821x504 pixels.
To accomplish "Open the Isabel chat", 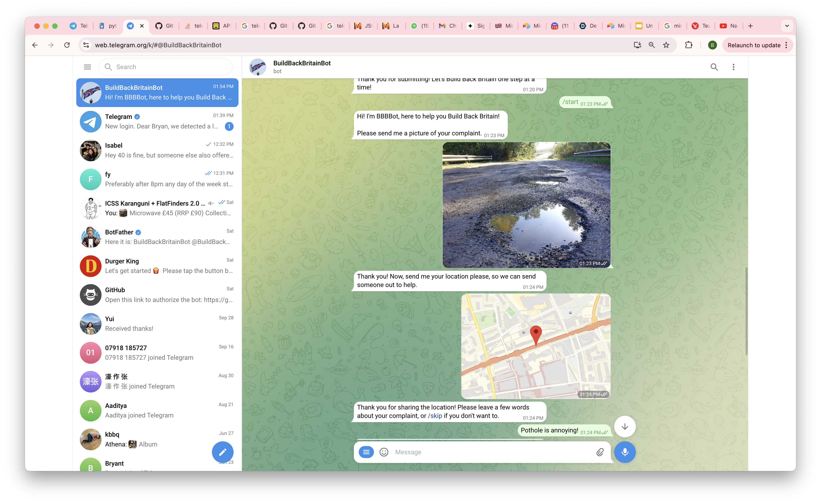I will tap(157, 150).
